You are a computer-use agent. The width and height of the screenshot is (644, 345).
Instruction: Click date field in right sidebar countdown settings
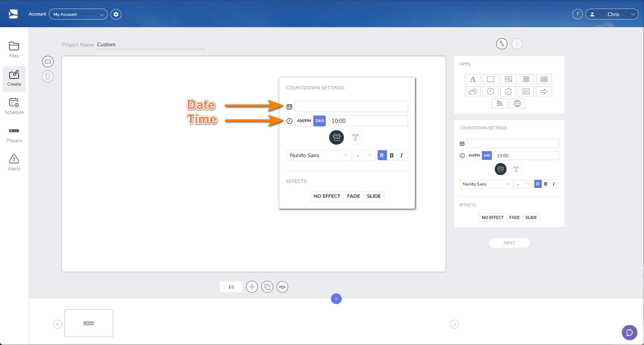coord(513,143)
